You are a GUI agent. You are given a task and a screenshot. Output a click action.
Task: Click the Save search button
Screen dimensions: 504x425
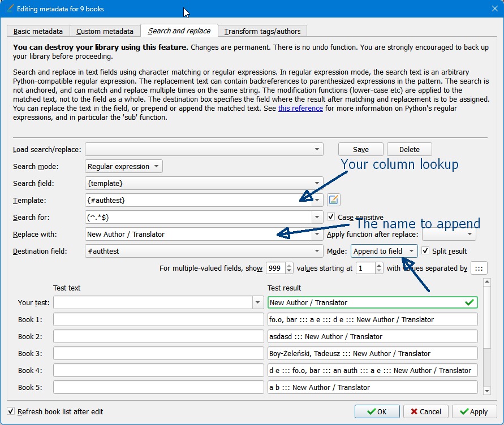tap(360, 150)
